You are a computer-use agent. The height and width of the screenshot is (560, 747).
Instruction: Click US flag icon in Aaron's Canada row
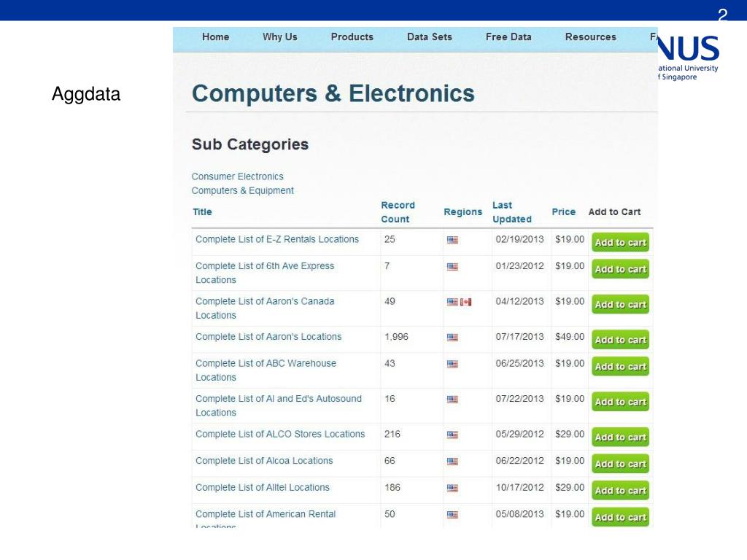452,302
